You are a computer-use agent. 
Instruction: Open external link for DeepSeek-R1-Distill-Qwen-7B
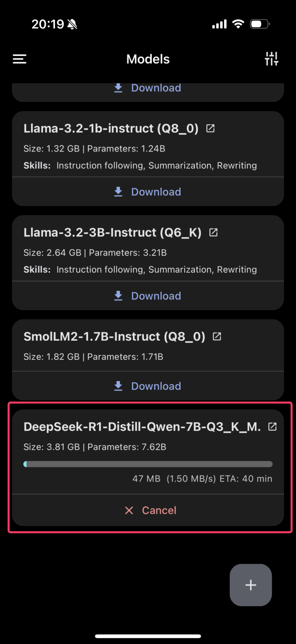click(x=272, y=427)
